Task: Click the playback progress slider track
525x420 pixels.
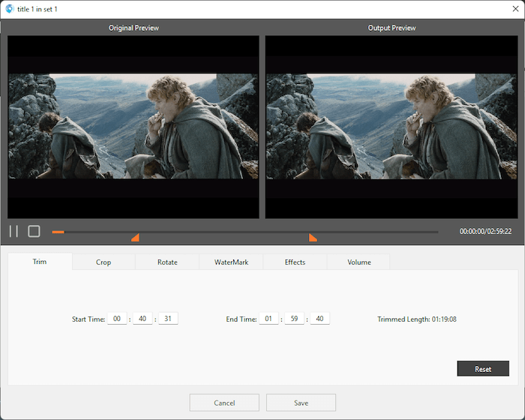Action: (244, 232)
